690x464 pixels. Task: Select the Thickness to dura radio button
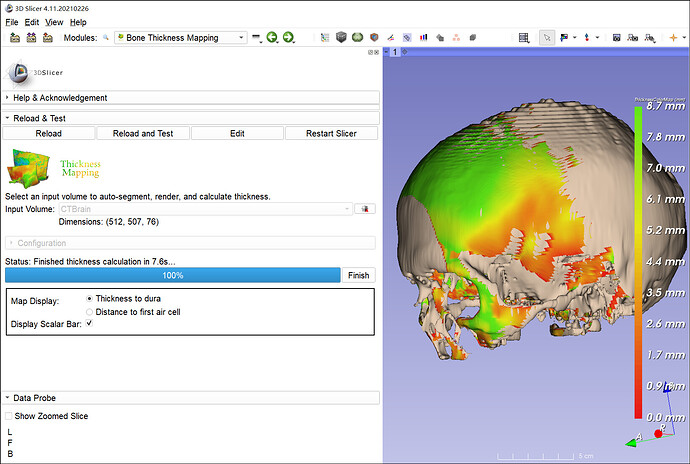pyautogui.click(x=90, y=298)
